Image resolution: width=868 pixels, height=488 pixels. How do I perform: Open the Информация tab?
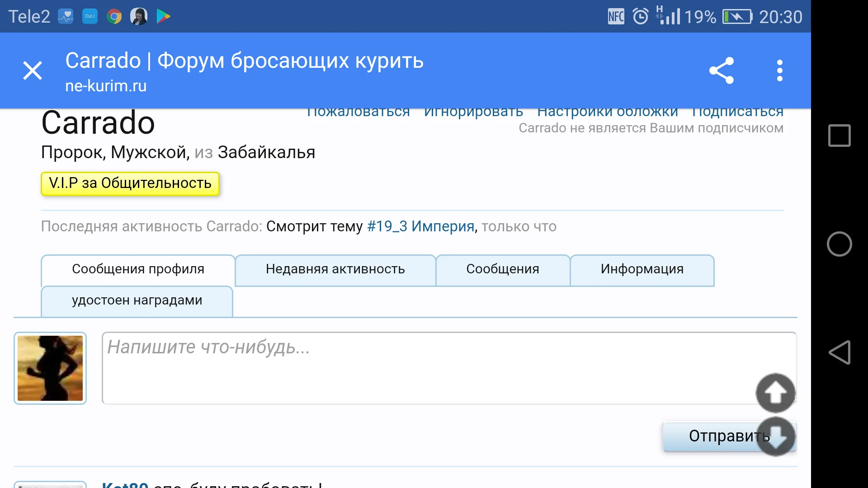pyautogui.click(x=642, y=269)
